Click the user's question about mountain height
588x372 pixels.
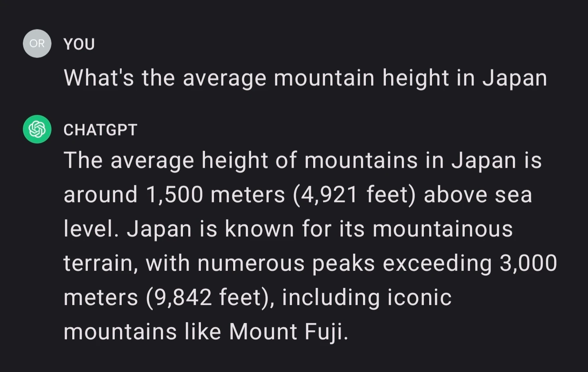pos(305,77)
